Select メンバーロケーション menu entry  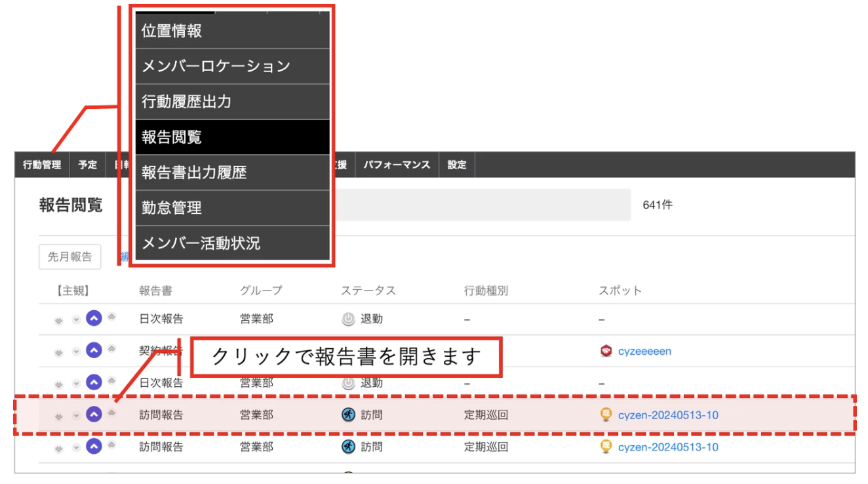click(232, 66)
